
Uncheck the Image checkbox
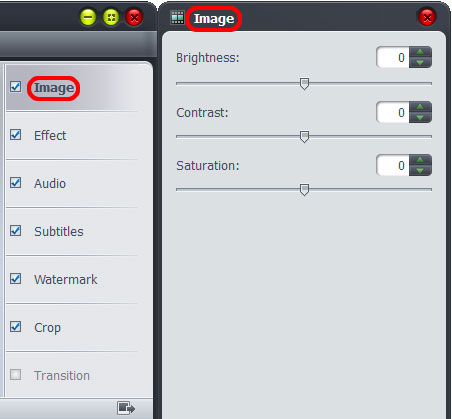point(16,87)
